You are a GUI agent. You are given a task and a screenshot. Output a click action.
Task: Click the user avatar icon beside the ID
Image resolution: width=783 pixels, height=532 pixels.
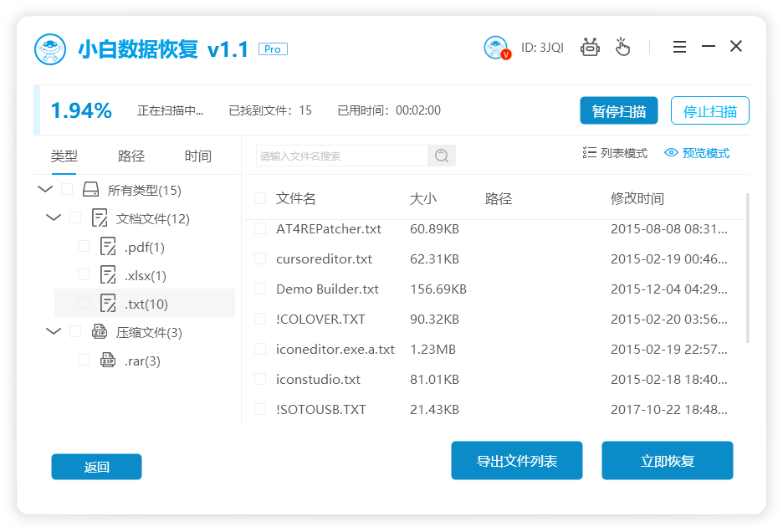pos(496,48)
